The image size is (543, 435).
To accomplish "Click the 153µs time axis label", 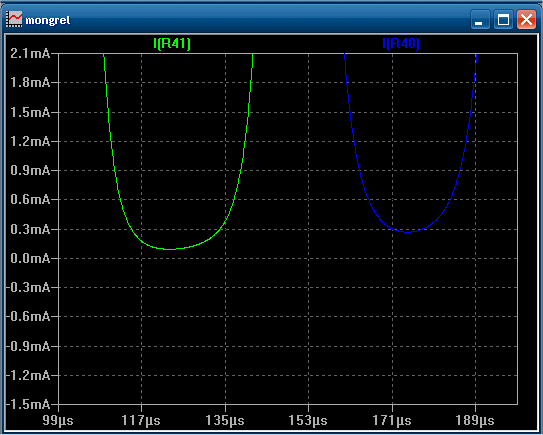I will 308,421.
